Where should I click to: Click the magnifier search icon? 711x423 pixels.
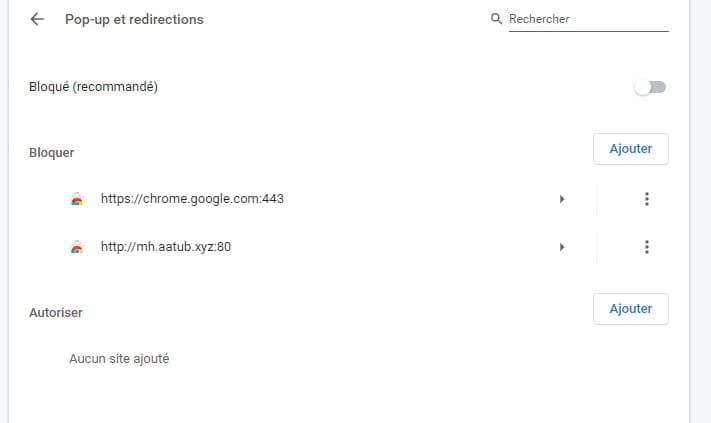pos(497,19)
